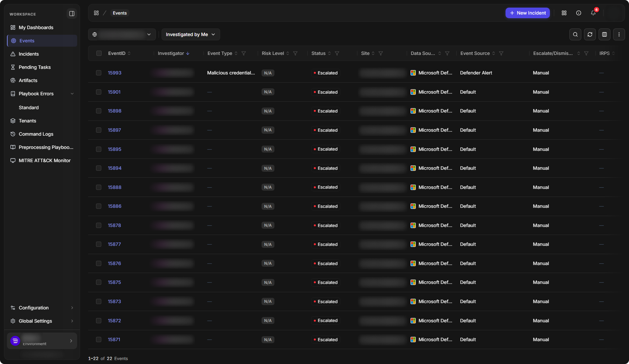The image size is (629, 364).
Task: Open the search icon in the toolbar
Action: [575, 34]
